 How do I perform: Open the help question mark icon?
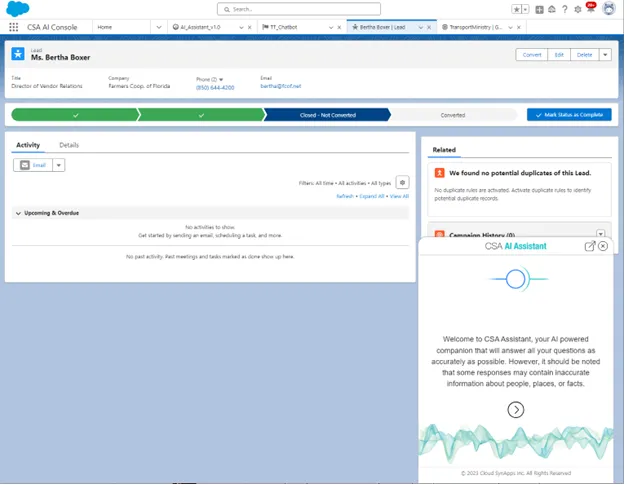(567, 9)
